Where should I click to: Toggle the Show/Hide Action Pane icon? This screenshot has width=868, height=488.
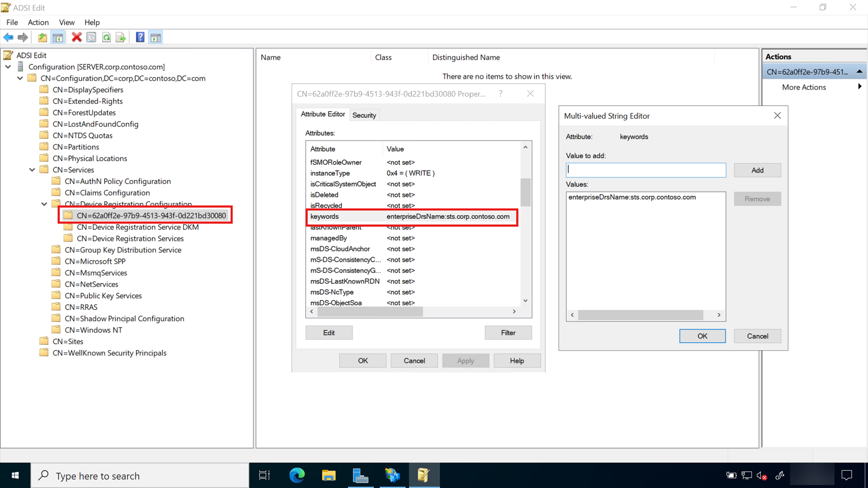156,38
